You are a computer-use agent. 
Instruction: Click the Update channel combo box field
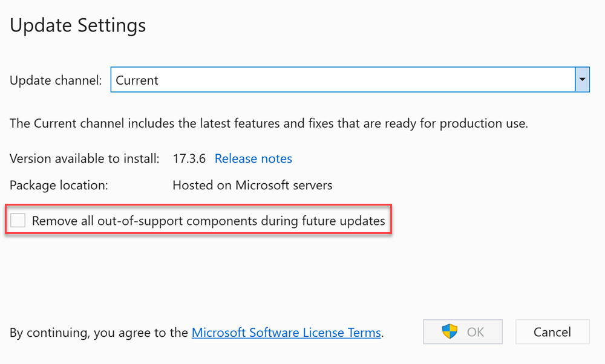point(350,79)
